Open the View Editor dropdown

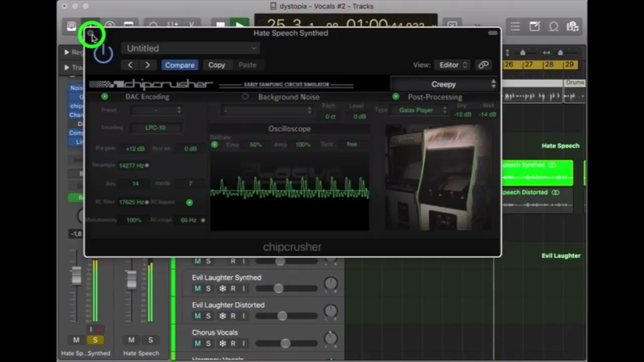453,65
